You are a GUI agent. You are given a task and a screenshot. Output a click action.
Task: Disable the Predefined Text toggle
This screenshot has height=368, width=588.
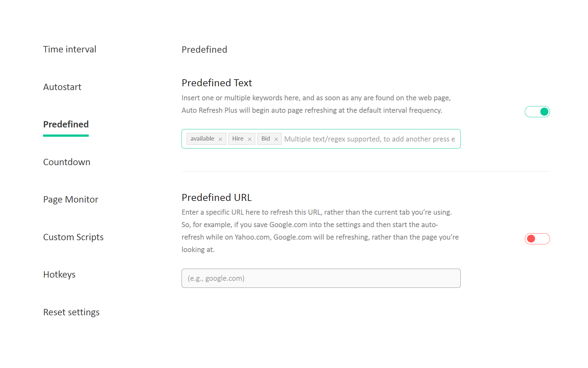click(x=537, y=112)
